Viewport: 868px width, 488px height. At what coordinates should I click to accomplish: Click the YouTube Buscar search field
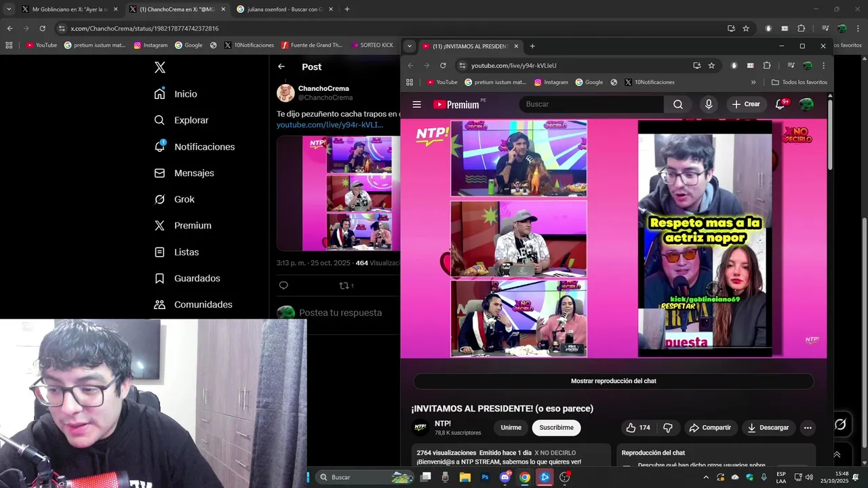(x=591, y=104)
